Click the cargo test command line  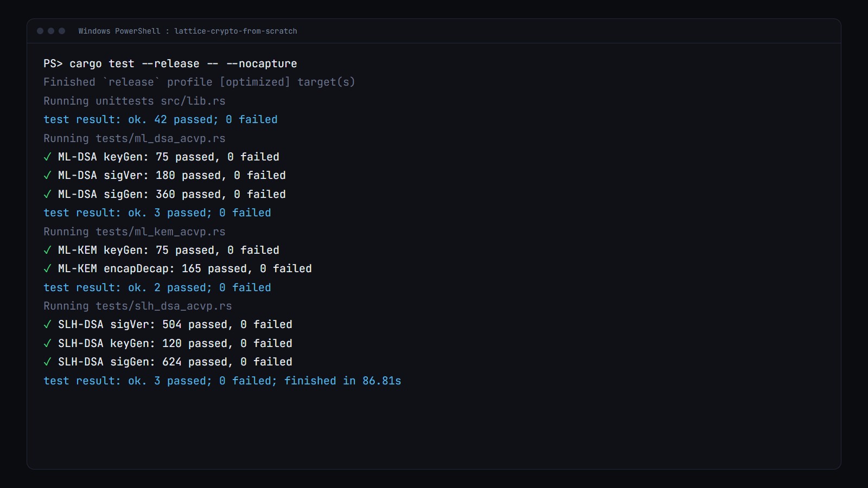coord(170,64)
